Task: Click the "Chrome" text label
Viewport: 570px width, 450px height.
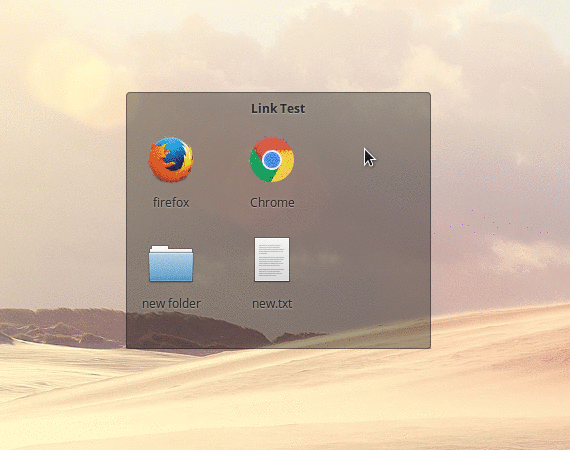Action: coord(272,202)
